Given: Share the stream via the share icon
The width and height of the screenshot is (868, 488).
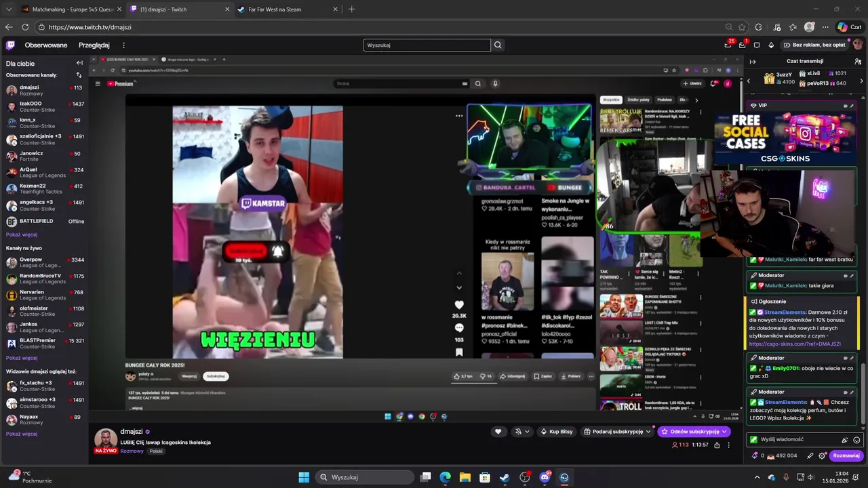Looking at the screenshot, I should 717,445.
